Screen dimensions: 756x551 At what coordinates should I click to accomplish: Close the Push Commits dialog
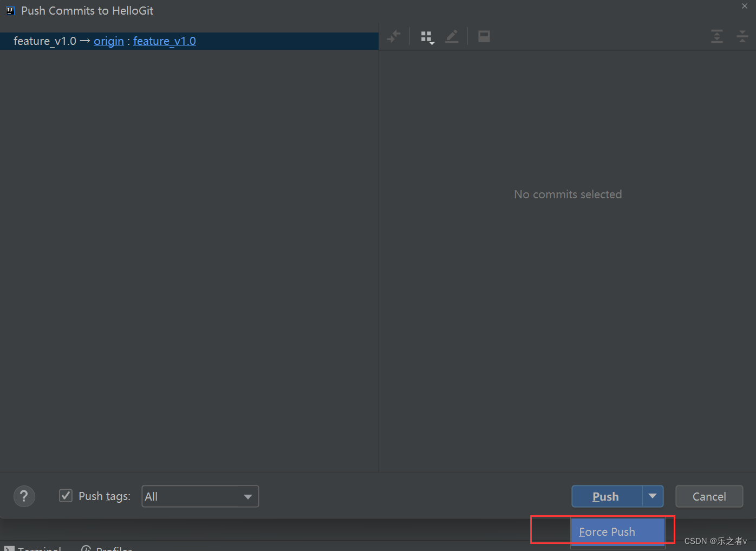(x=745, y=6)
